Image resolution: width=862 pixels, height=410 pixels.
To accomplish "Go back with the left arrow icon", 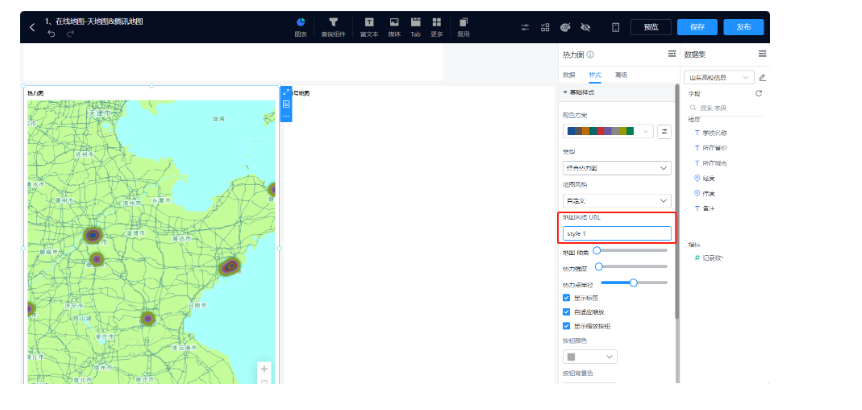I will tap(32, 27).
